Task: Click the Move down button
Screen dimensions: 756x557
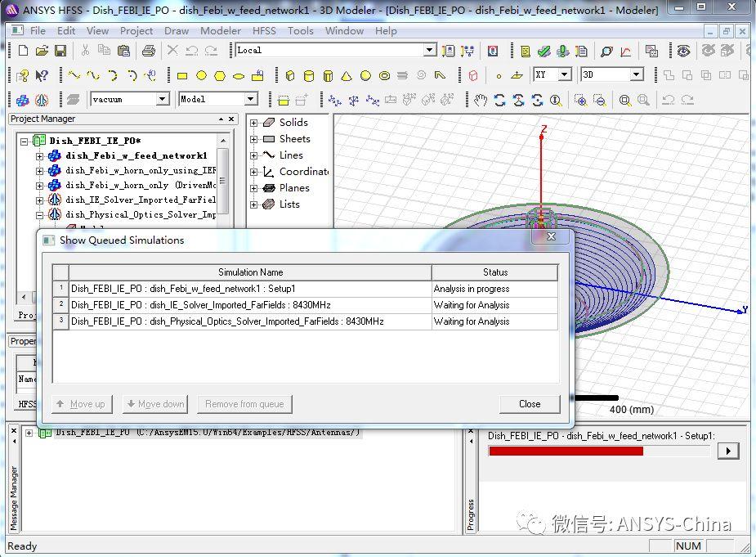Action: coord(155,404)
